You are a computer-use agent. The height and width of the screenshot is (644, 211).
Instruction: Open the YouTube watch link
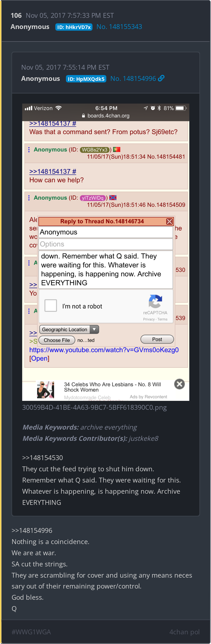pos(104,350)
